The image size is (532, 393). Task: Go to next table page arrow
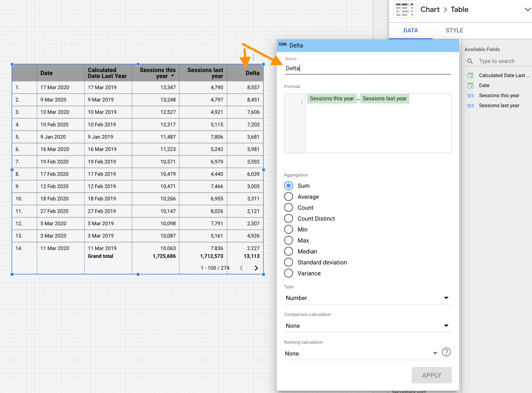click(x=256, y=268)
